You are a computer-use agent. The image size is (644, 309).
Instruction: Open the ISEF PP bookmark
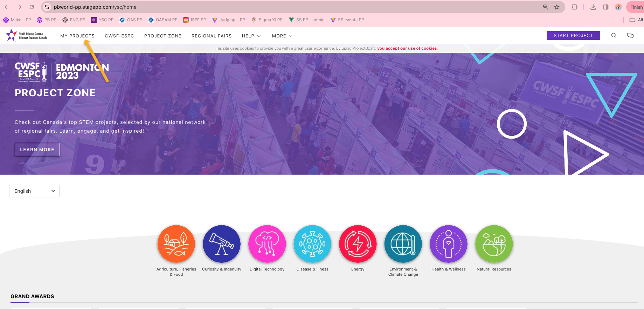pos(195,20)
